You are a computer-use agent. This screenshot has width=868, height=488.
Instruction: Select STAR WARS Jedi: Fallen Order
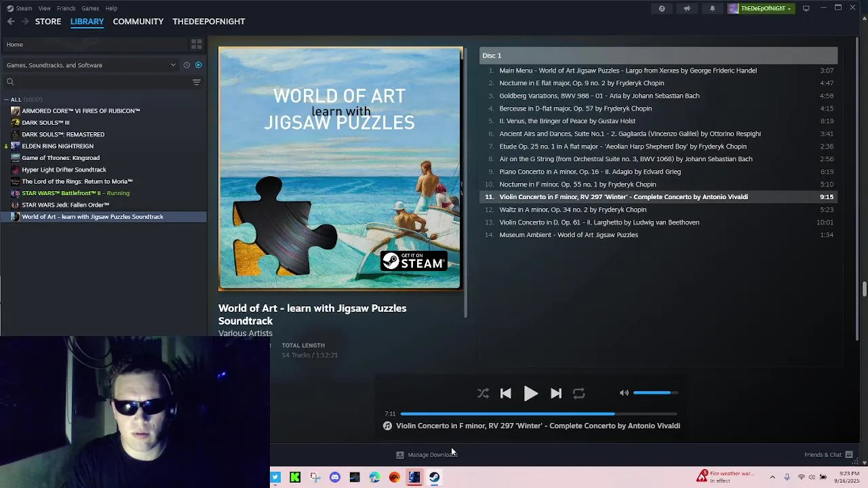65,205
